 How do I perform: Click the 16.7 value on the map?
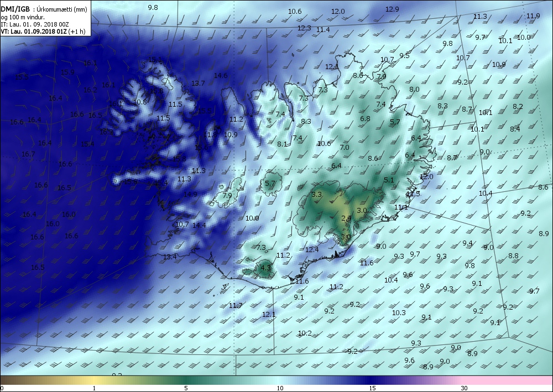coord(28,154)
